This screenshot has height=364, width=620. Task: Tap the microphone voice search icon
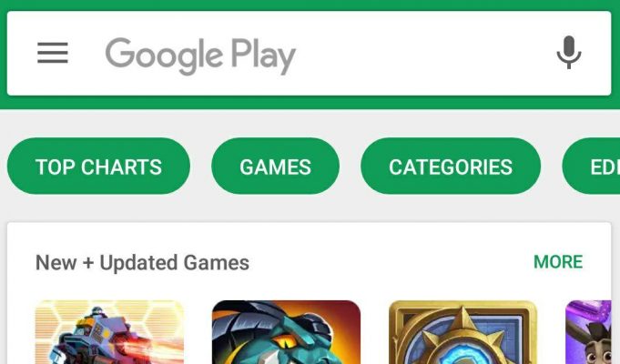pos(569,52)
